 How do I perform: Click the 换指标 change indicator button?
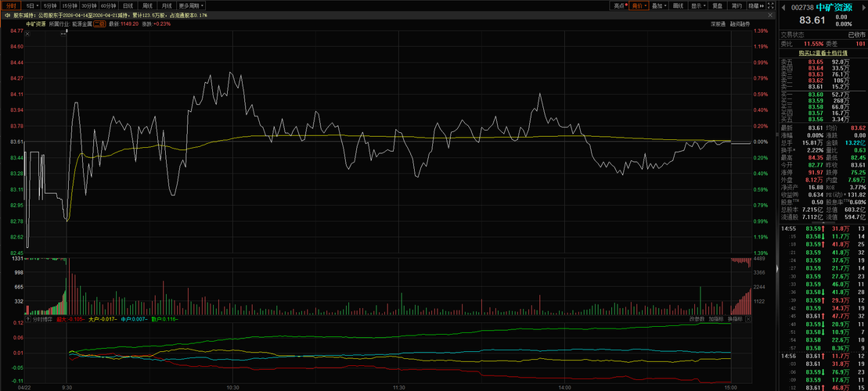click(735, 319)
